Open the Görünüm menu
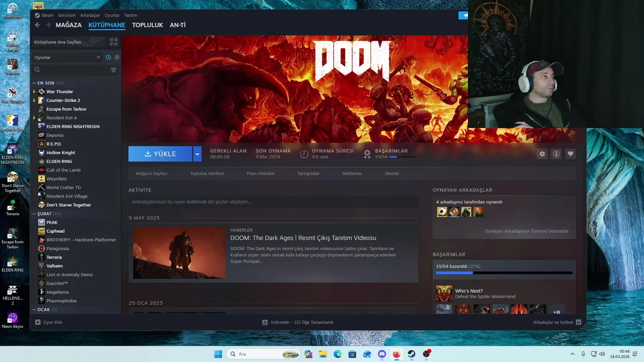 [66, 15]
